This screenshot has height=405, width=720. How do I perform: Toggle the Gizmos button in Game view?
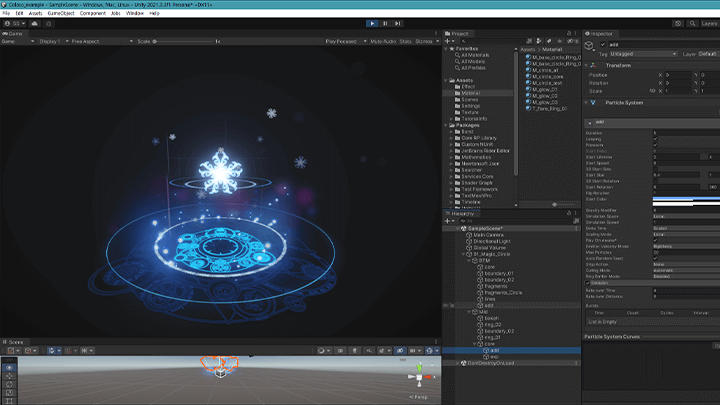pos(424,41)
